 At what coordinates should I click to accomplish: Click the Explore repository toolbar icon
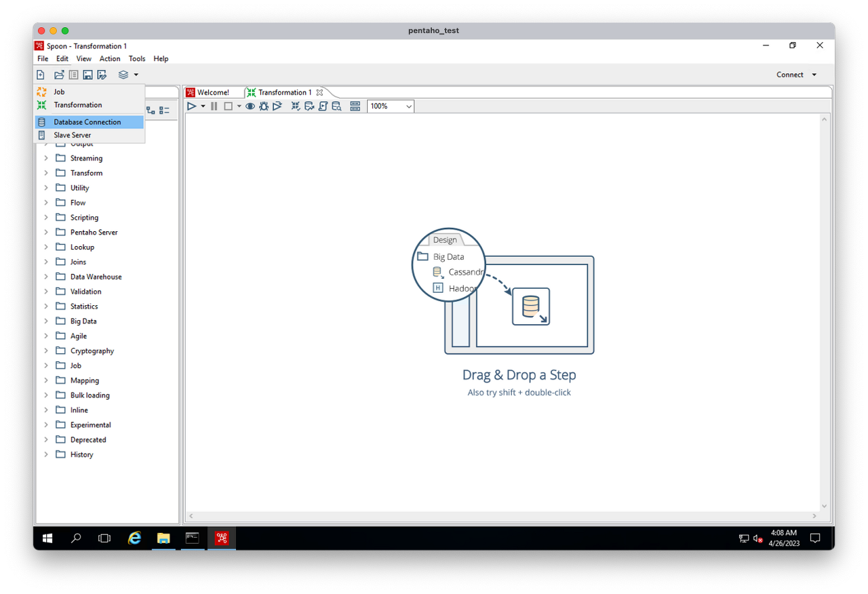(x=73, y=75)
